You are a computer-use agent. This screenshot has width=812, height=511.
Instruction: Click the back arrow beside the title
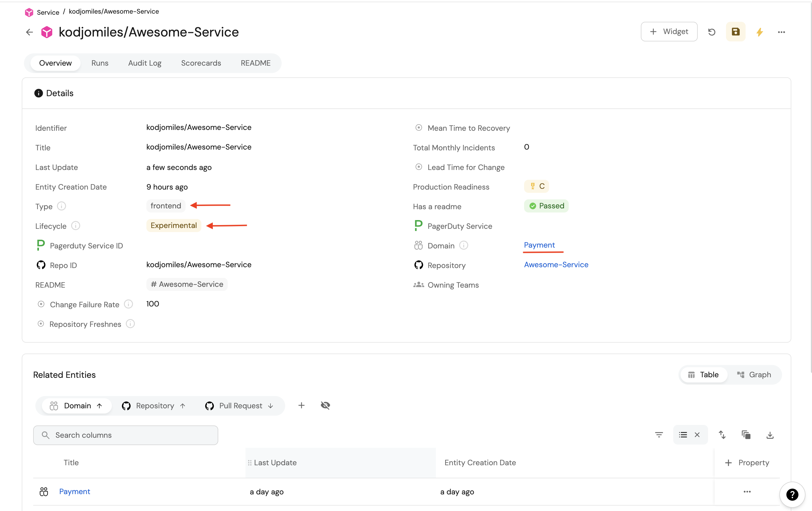point(30,32)
